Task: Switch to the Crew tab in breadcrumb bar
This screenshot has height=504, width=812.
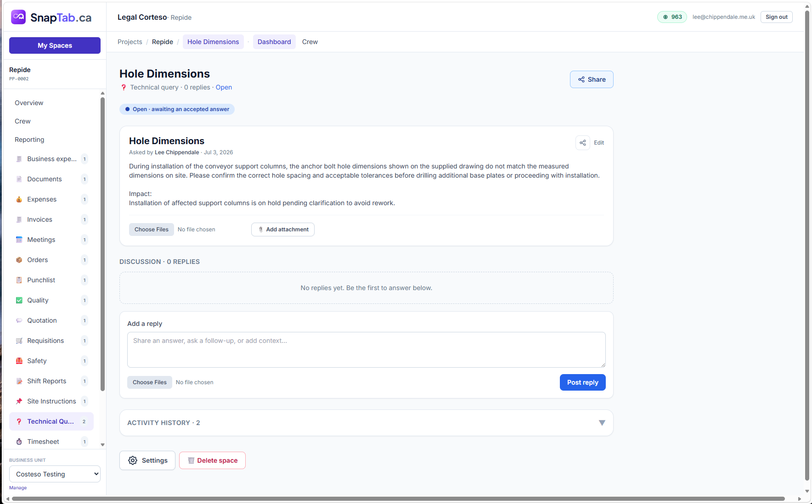Action: [310, 42]
